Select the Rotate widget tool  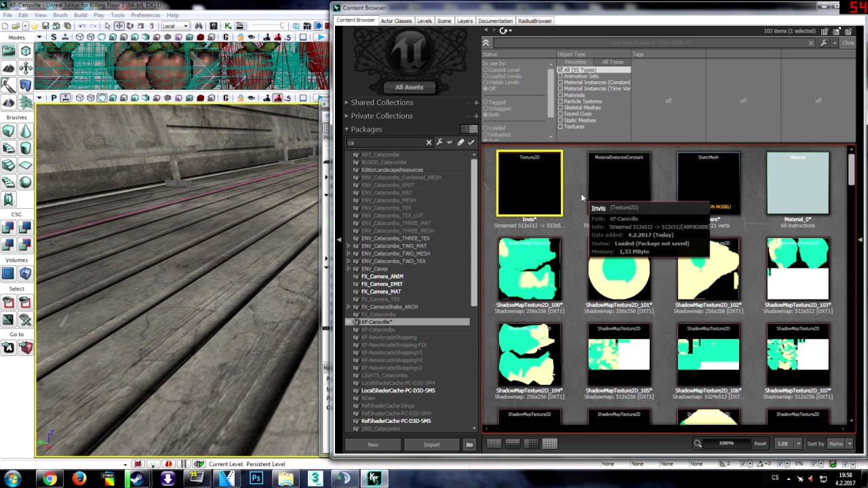pyautogui.click(x=130, y=26)
